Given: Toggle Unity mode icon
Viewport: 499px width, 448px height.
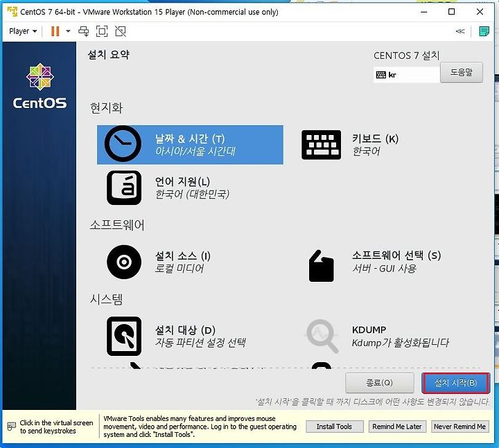Looking at the screenshot, I should point(121,31).
